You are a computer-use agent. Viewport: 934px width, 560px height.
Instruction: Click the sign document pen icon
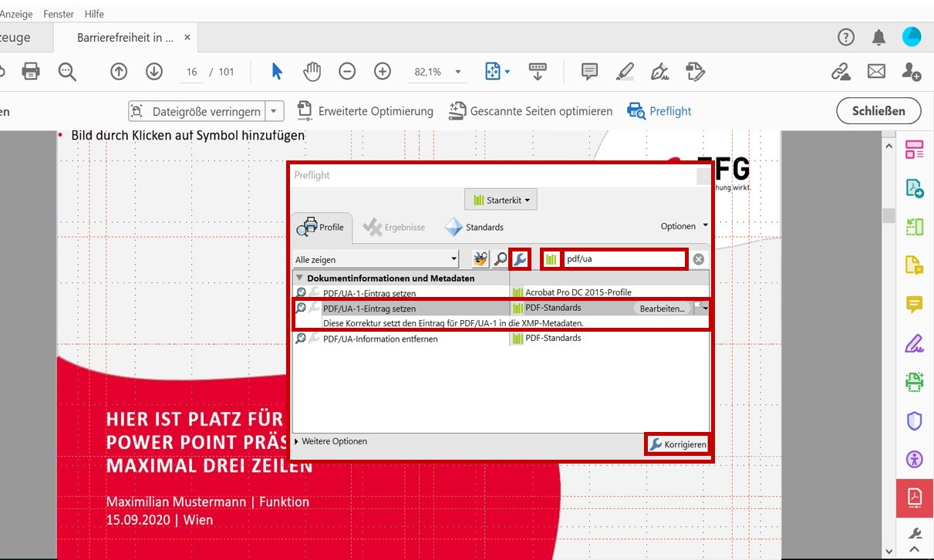point(659,72)
